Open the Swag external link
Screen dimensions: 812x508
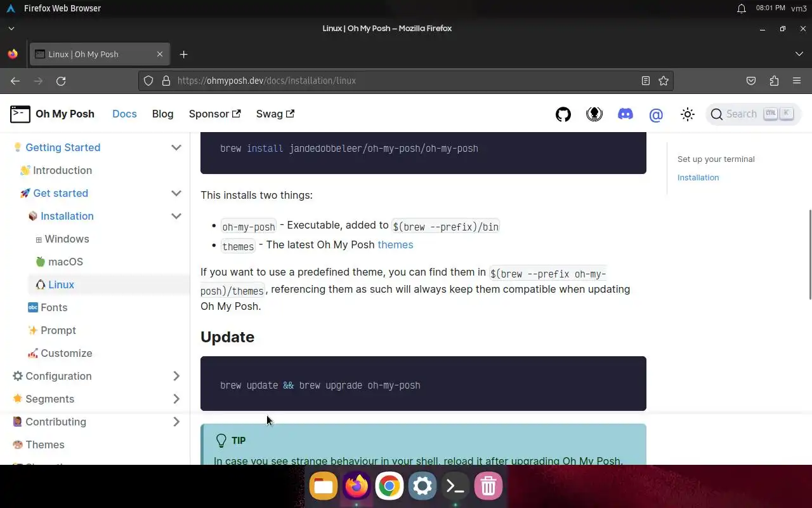275,114
